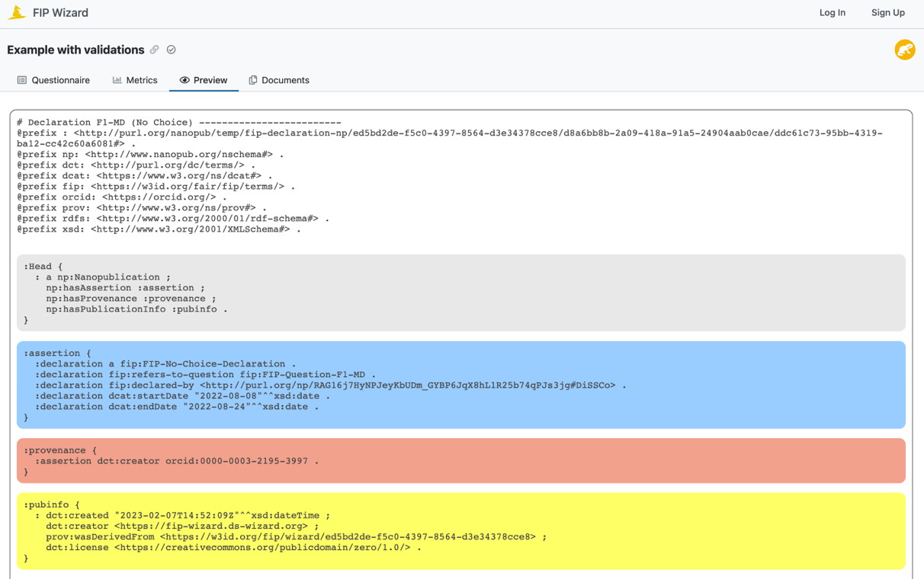The image size is (924, 579).
Task: Select the Metrics bar-chart icon
Action: 118,80
